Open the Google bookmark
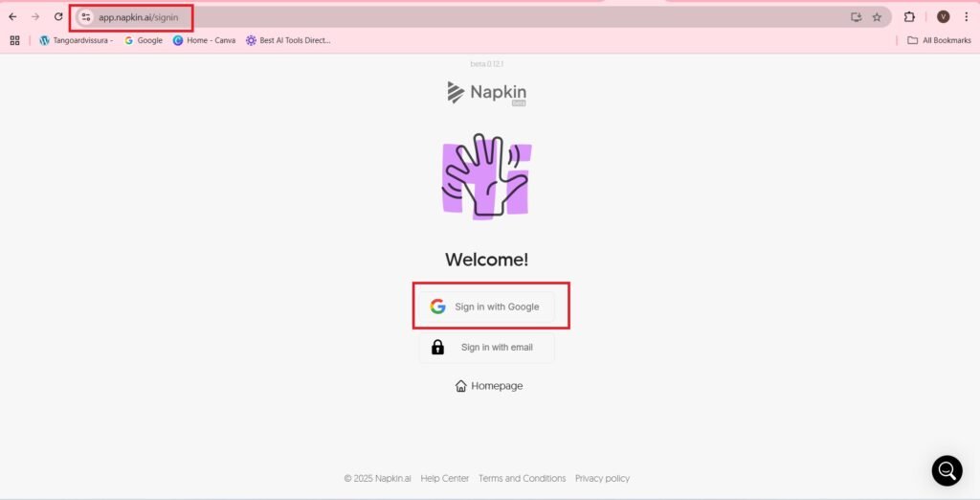 (x=144, y=40)
